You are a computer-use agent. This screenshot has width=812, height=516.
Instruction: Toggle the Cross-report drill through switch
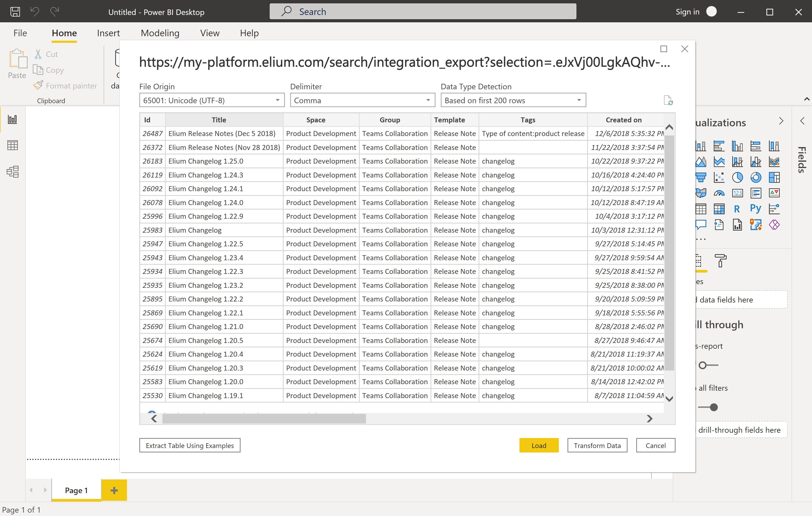point(708,365)
